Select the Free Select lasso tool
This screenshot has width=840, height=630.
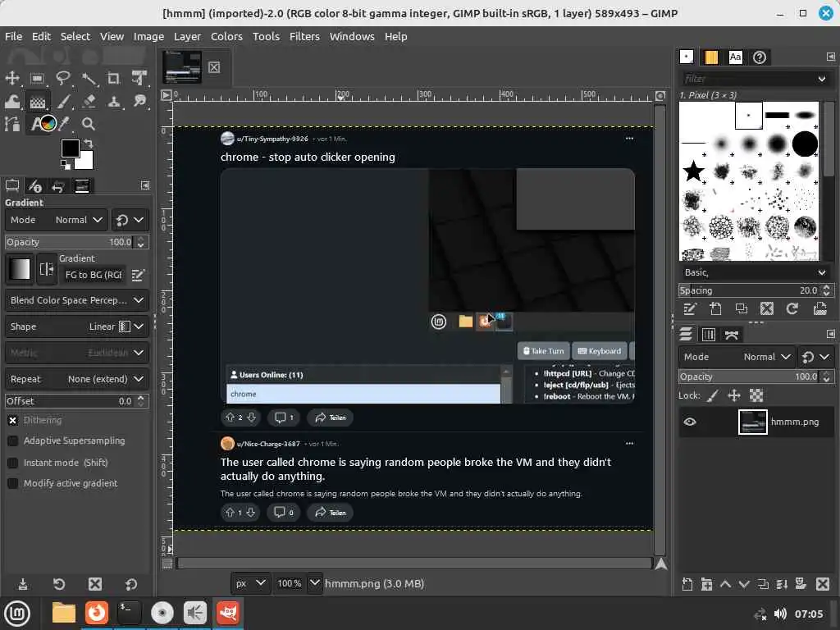[x=62, y=78]
